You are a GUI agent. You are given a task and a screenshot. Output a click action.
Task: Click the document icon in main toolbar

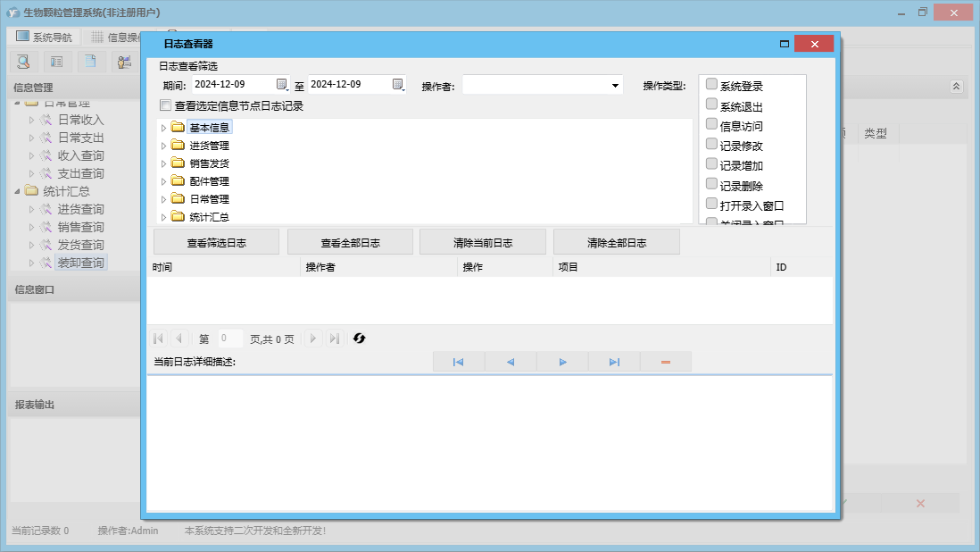(91, 62)
